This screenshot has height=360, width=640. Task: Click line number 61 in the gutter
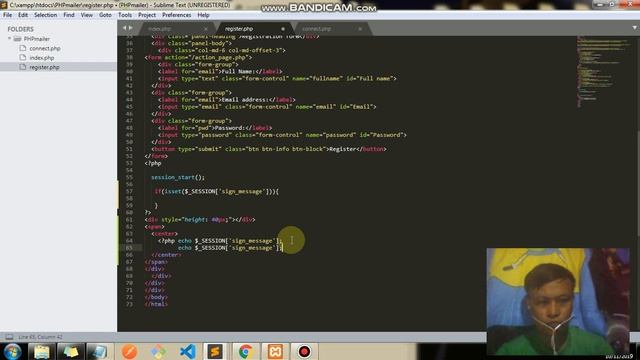[x=129, y=220]
